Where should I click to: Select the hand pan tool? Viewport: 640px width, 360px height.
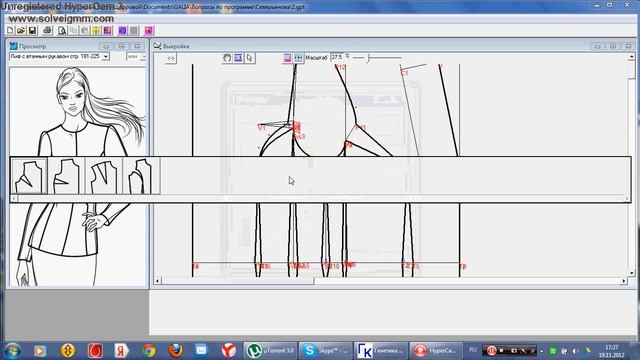point(227,58)
